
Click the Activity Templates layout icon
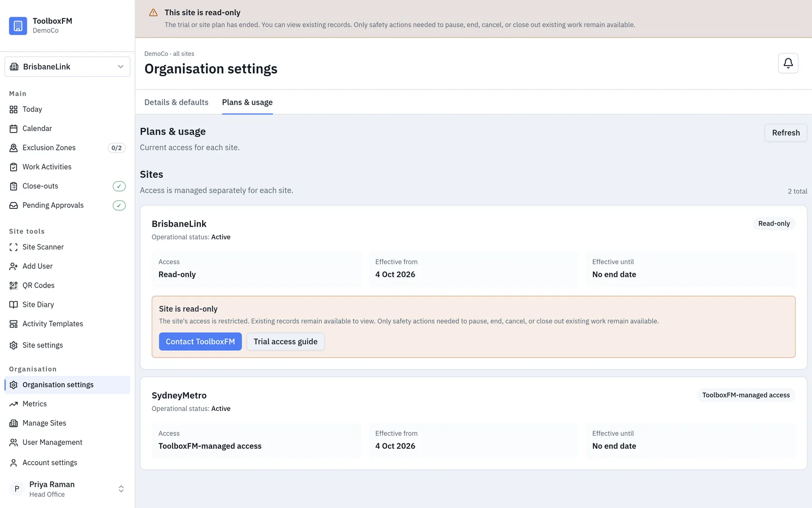14,324
